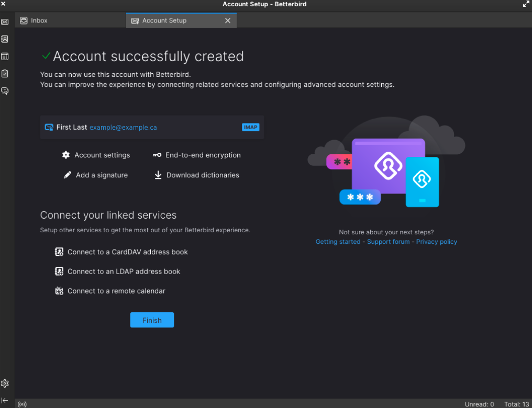Click the IMAP protocol badge
This screenshot has width=532, height=408.
tap(250, 127)
